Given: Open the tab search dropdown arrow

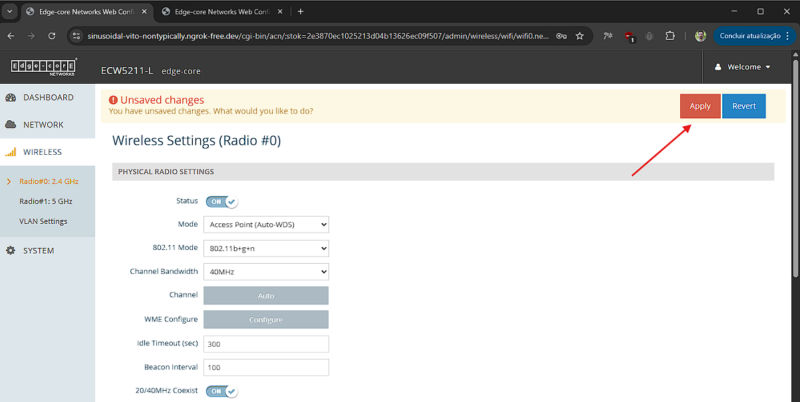Looking at the screenshot, I should (x=9, y=11).
